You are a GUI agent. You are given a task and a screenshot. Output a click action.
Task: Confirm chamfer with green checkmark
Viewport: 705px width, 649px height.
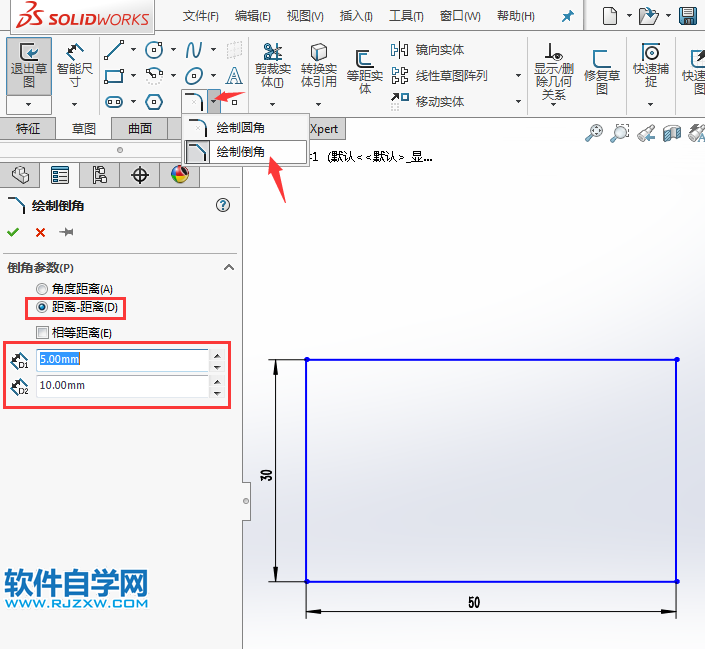(13, 232)
